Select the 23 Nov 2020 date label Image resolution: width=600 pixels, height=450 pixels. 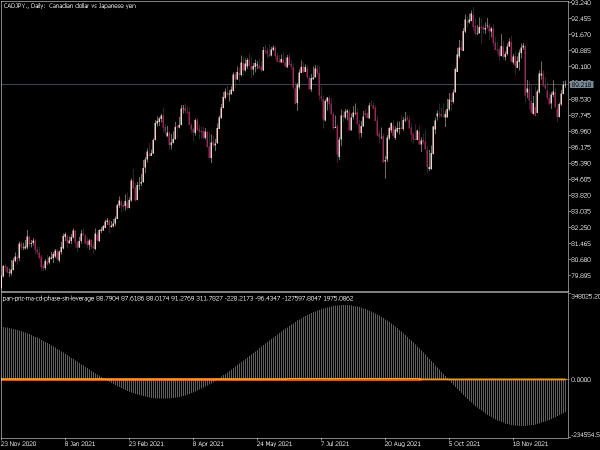pyautogui.click(x=19, y=443)
